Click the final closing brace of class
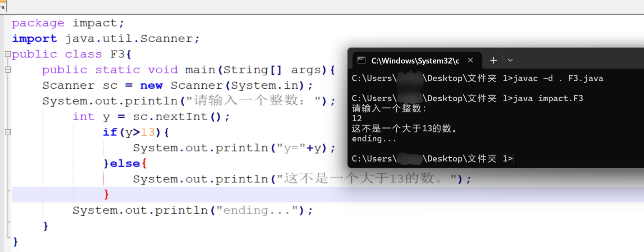Screen dimensions: 644x252 [15, 242]
